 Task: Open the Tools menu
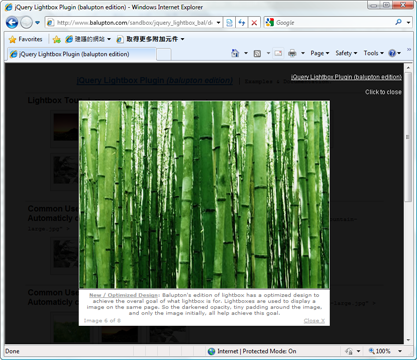coord(374,53)
